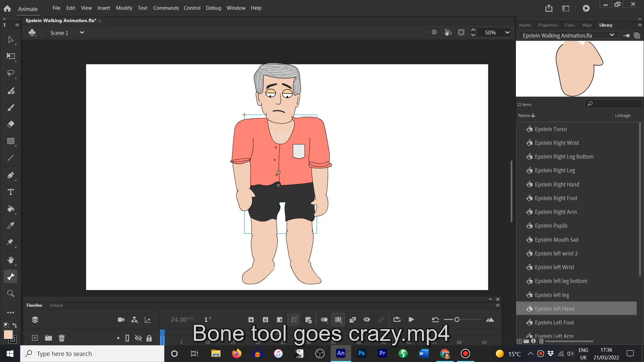644x362 pixels.
Task: Click Play in the timeline
Action: tap(411, 319)
